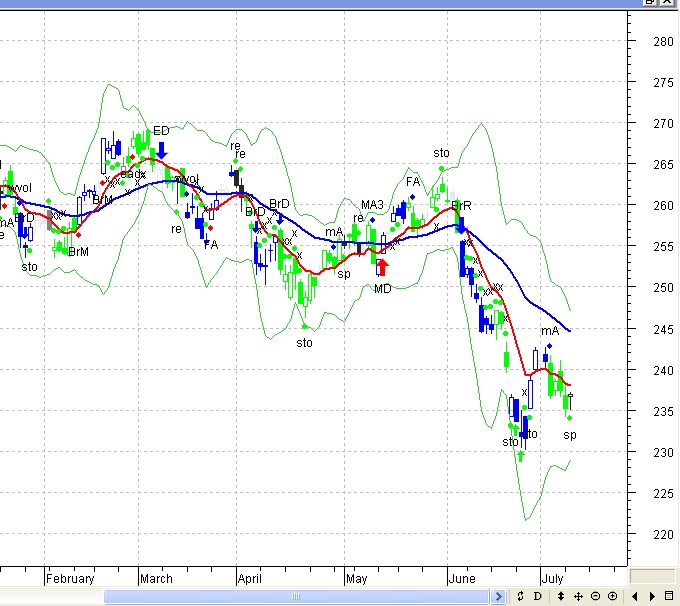Select the BrR signal label near June
This screenshot has width=680, height=606.
pos(461,206)
